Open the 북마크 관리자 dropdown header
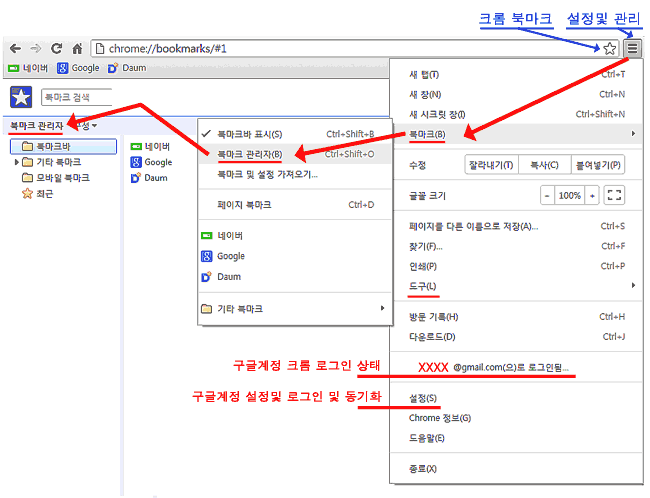Image resolution: width=650 pixels, height=498 pixels. coord(36,125)
